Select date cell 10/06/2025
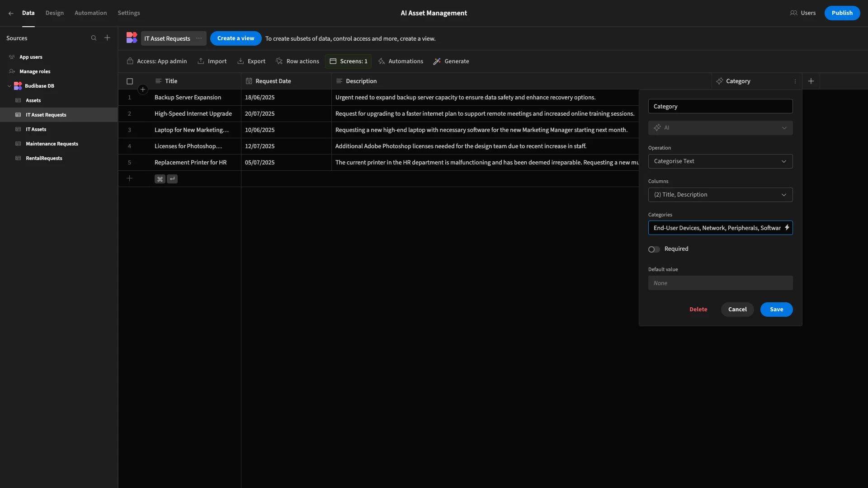The width and height of the screenshot is (868, 488). pyautogui.click(x=286, y=130)
